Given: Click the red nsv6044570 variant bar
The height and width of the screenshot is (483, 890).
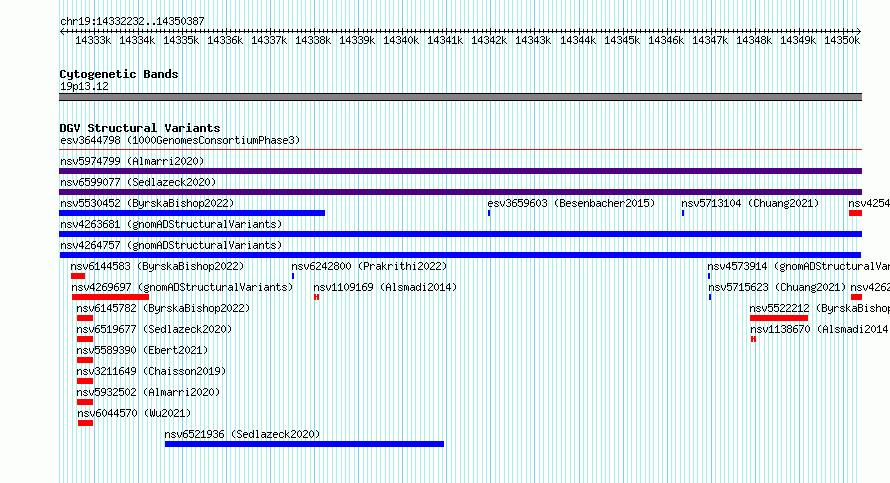Looking at the screenshot, I should [85, 423].
